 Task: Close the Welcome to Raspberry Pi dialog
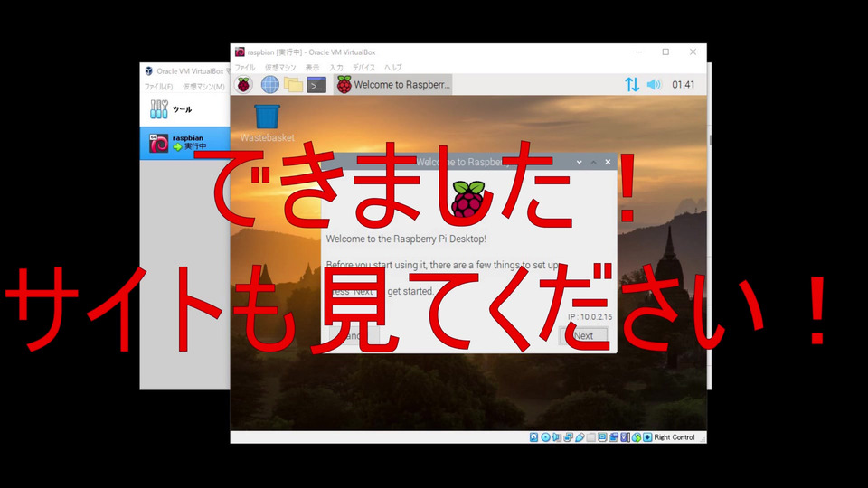tap(608, 162)
